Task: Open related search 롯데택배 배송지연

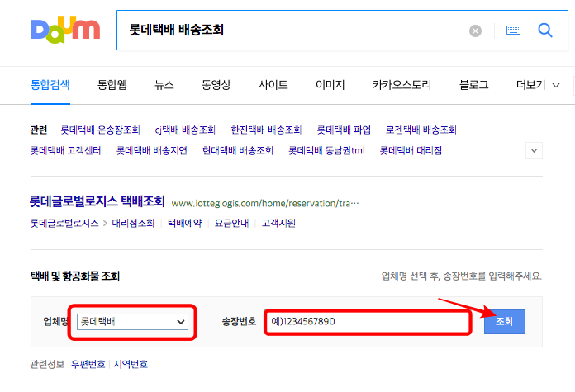Action: (152, 150)
